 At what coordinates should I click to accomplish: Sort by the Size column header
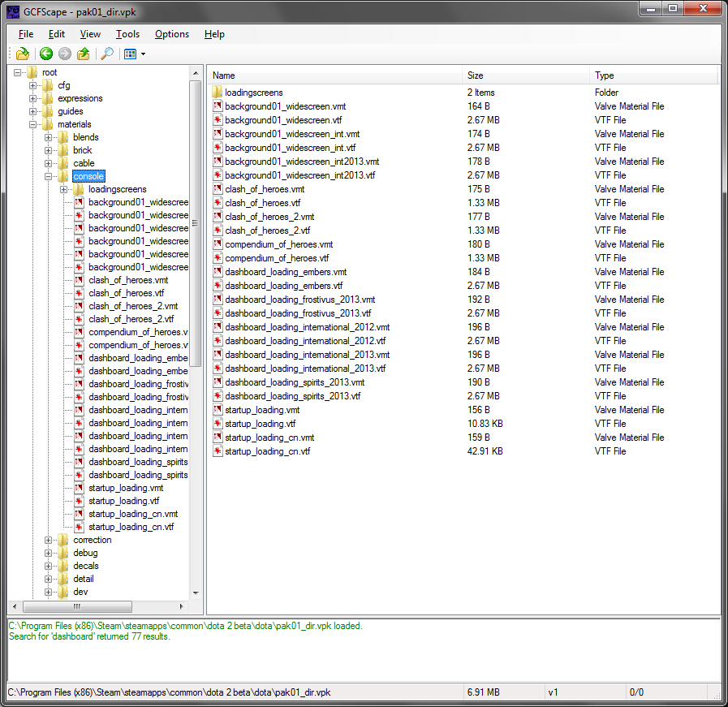point(526,75)
